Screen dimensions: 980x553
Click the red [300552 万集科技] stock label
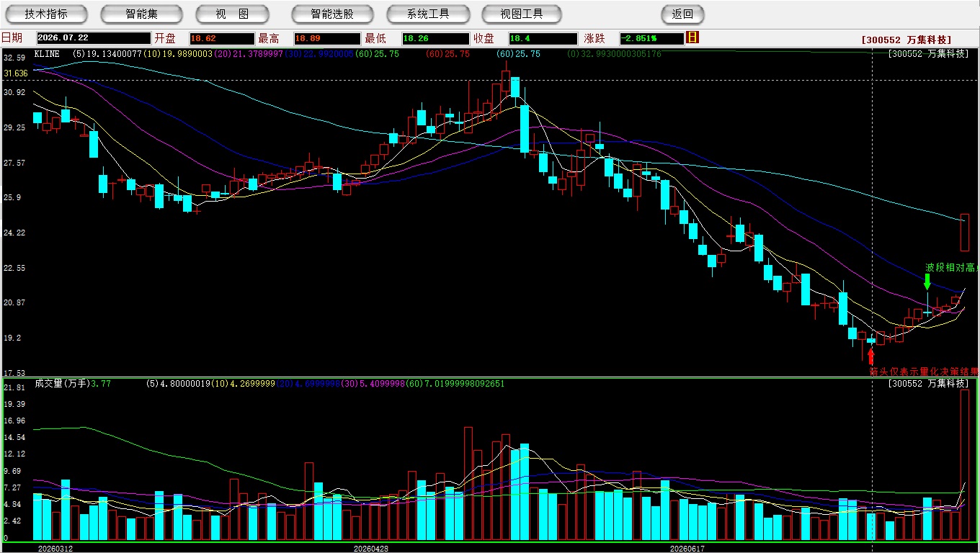(x=906, y=40)
